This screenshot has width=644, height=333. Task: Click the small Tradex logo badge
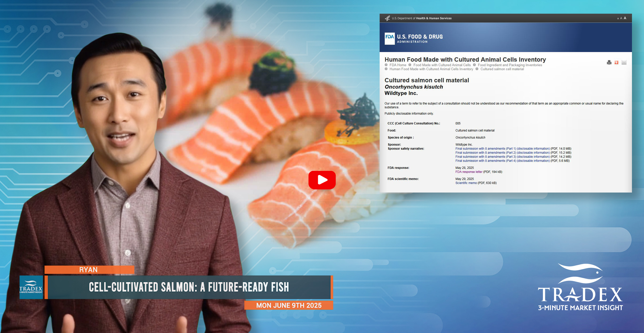pyautogui.click(x=31, y=287)
